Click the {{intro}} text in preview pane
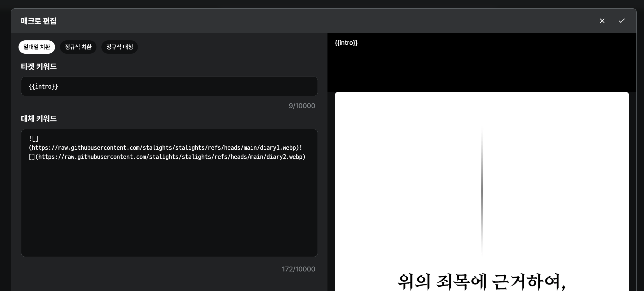The width and height of the screenshot is (644, 291). pos(346,43)
